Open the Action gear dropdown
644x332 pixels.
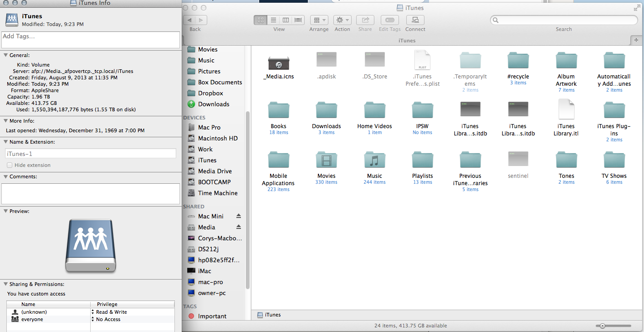(342, 20)
